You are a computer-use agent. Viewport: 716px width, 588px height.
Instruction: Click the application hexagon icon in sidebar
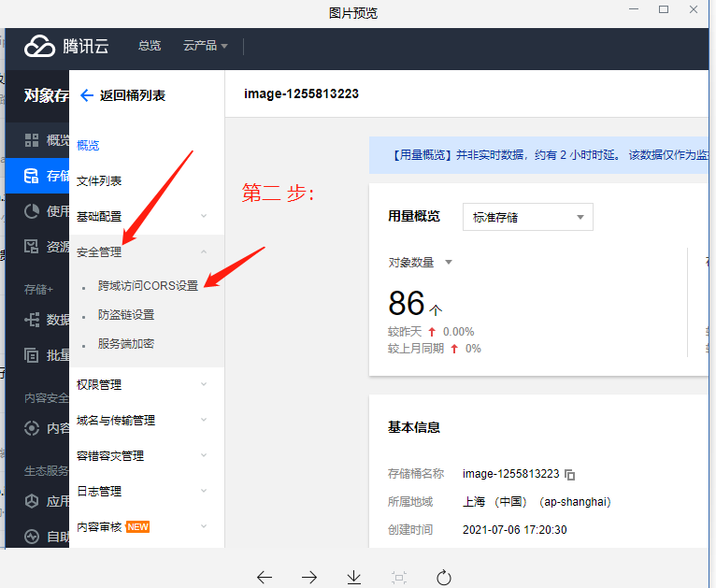(x=32, y=501)
